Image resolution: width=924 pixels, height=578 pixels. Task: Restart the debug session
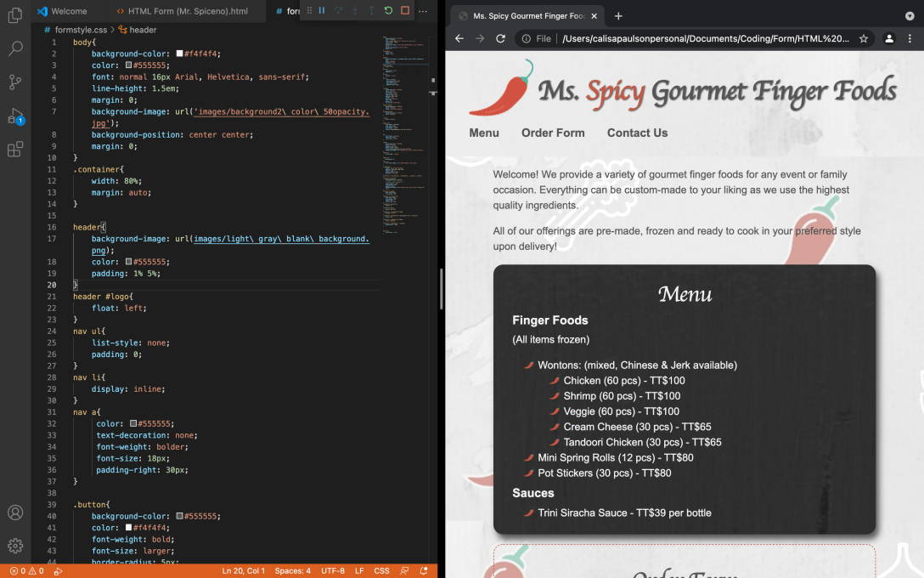point(388,11)
